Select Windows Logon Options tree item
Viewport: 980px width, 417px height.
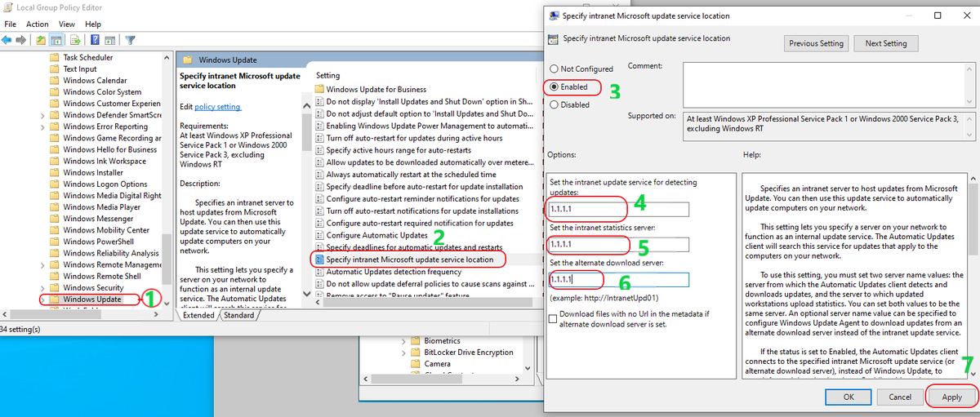click(105, 184)
